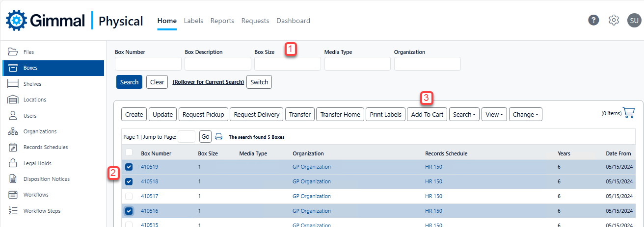Screen dimensions: 644x227
Task: Uncheck the checkbox for box 410519
Action: (x=129, y=167)
